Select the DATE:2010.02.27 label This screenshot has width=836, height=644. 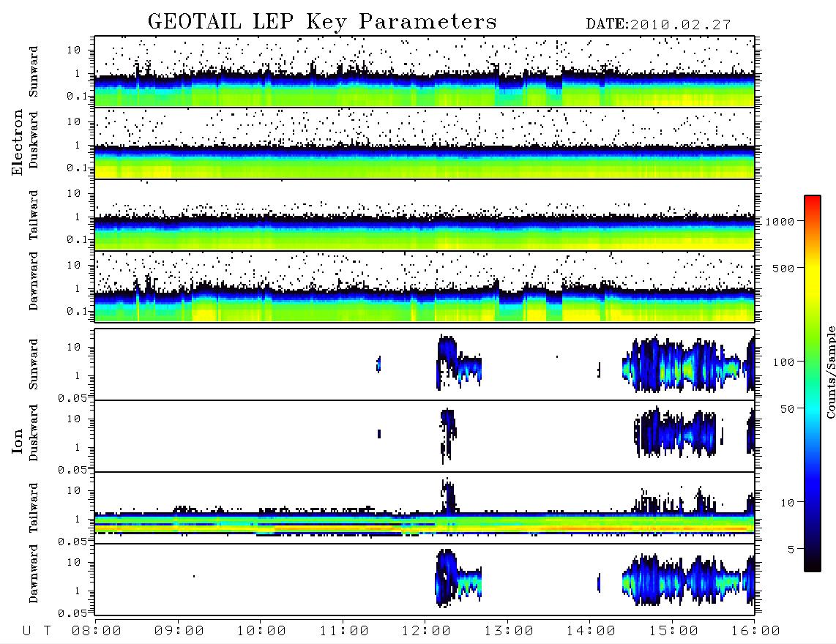(658, 25)
